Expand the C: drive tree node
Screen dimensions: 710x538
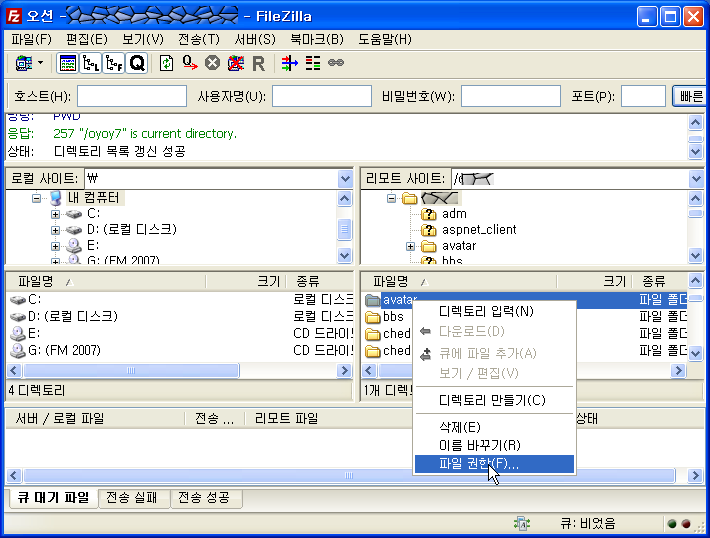(55, 214)
